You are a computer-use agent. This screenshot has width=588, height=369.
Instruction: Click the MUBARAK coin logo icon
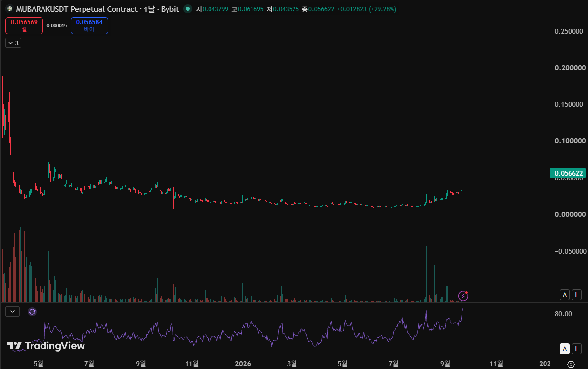[x=10, y=9]
